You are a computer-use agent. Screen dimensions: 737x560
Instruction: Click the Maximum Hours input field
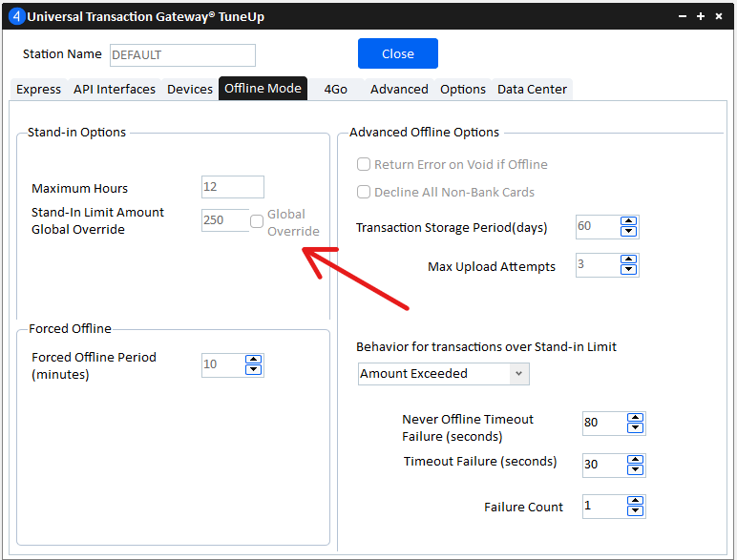coord(232,187)
